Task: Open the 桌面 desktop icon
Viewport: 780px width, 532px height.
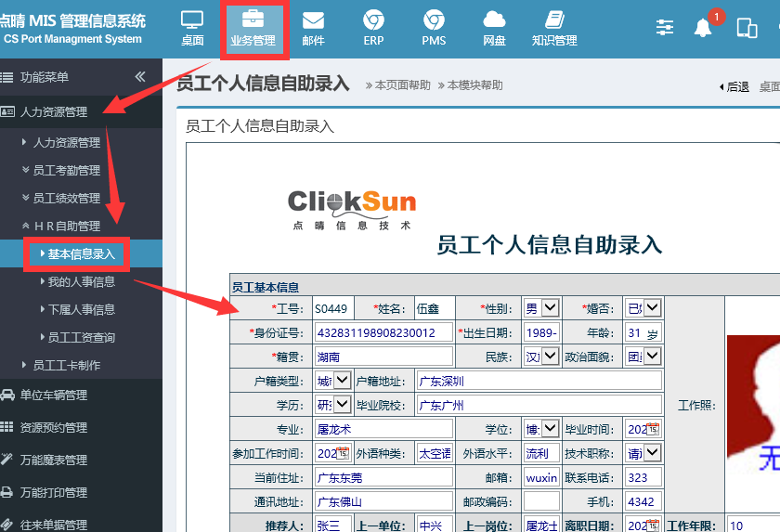Action: pyautogui.click(x=192, y=27)
